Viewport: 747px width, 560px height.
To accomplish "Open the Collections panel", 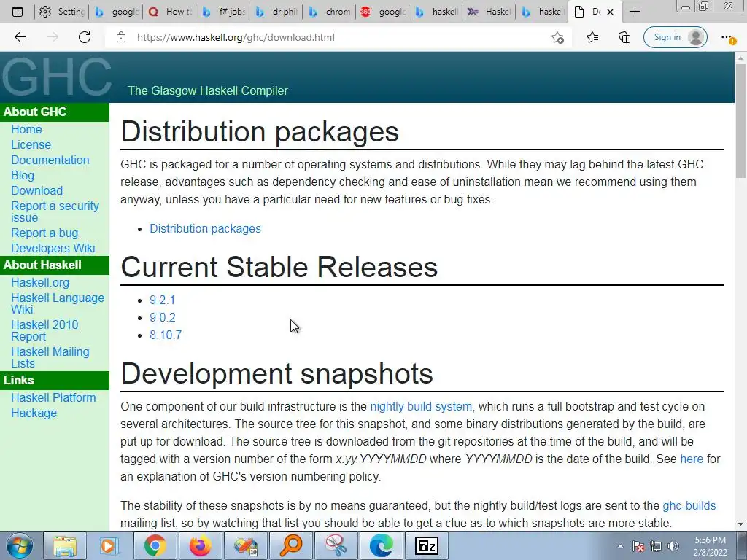I will [x=624, y=37].
